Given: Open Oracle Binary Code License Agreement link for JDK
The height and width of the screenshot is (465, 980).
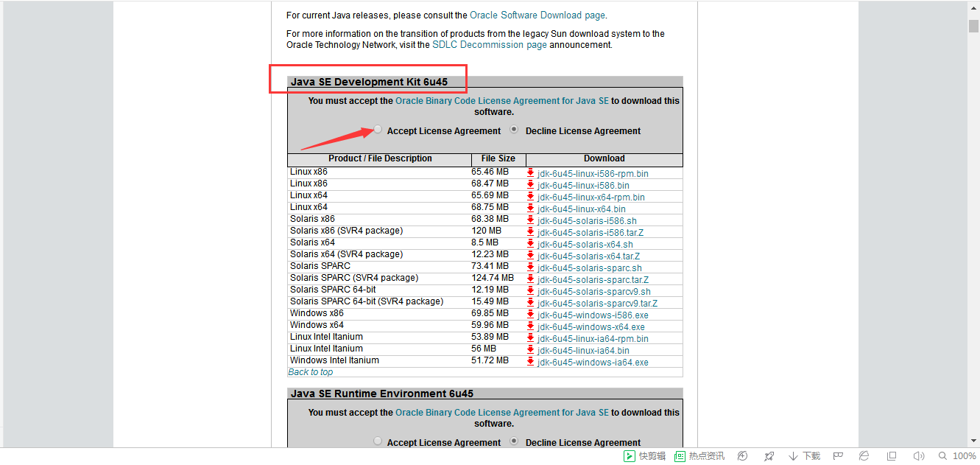Looking at the screenshot, I should pyautogui.click(x=501, y=101).
